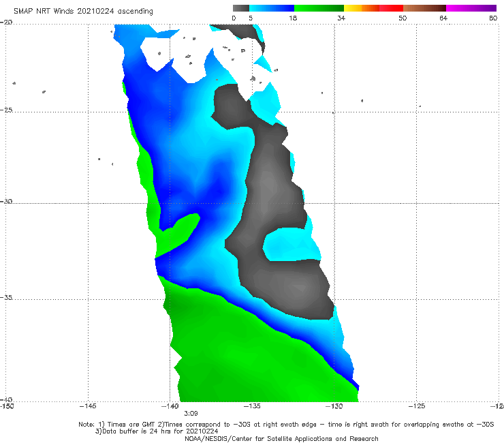
Task: Click the green segment of the wind color bar
Action: point(319,8)
